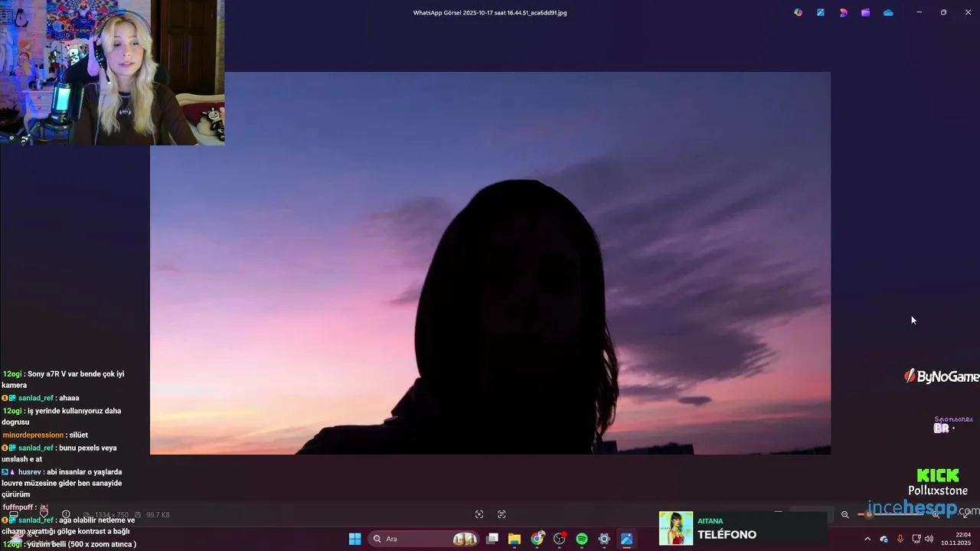Screen dimensions: 980x551
Task: Open Spotify from the taskbar
Action: (582, 539)
